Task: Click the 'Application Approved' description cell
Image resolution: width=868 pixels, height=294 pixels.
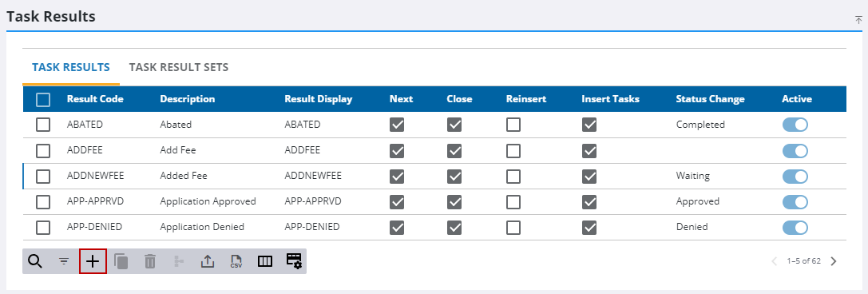Action: pos(208,201)
